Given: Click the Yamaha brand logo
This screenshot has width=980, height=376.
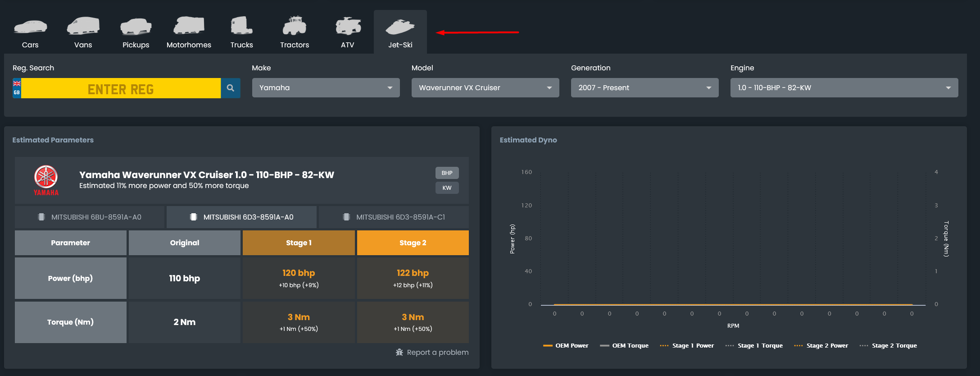Looking at the screenshot, I should 46,180.
